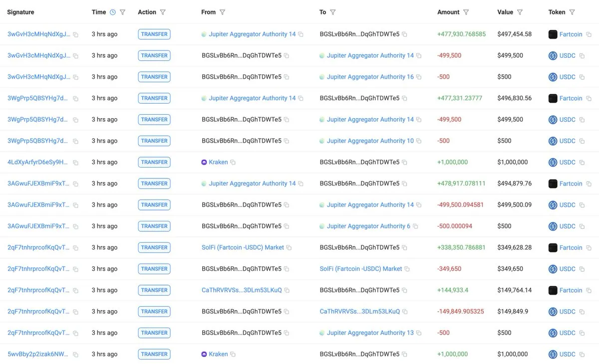Select amount +338,350.786881

[x=461, y=247]
